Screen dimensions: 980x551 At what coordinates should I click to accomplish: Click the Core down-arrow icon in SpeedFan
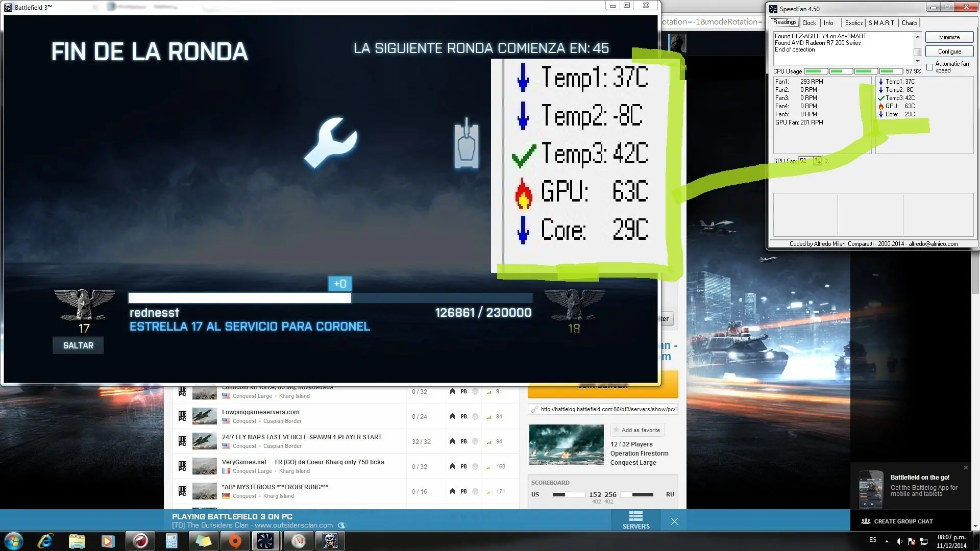pos(881,114)
